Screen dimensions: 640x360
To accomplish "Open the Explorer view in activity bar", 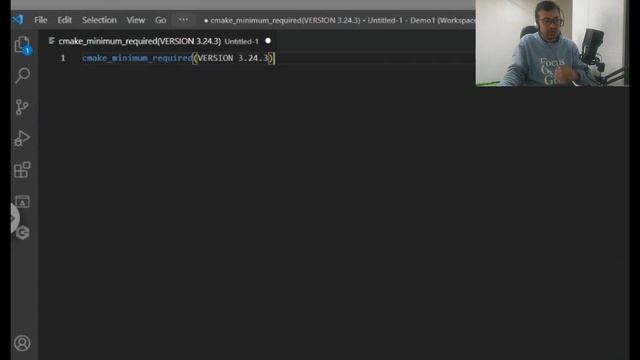I will coord(22,45).
